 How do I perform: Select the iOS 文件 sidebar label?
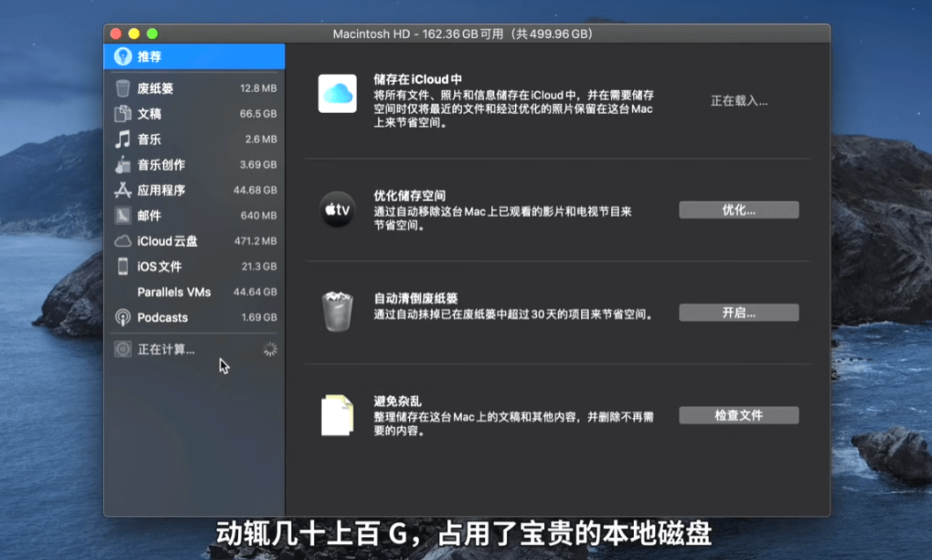tap(160, 266)
